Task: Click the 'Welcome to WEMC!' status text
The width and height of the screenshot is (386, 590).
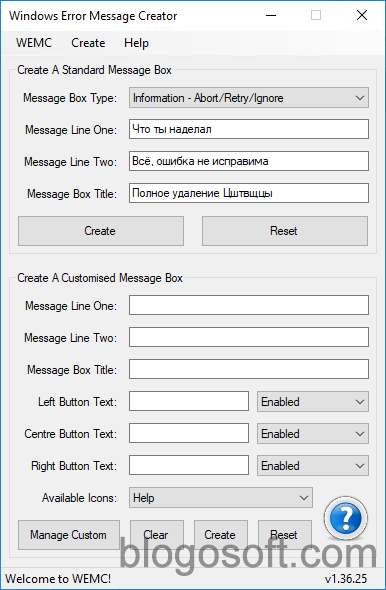Action: pos(58,579)
